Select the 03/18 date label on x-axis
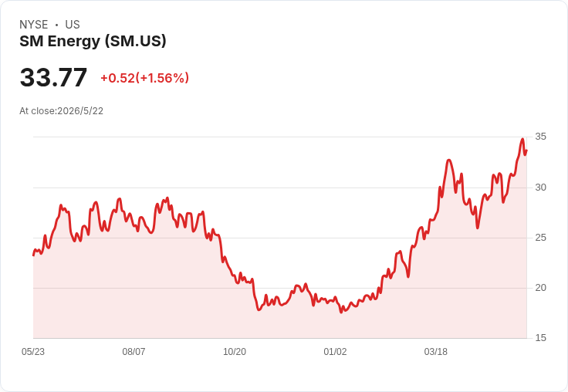Viewport: 568px width, 392px height. point(436,352)
